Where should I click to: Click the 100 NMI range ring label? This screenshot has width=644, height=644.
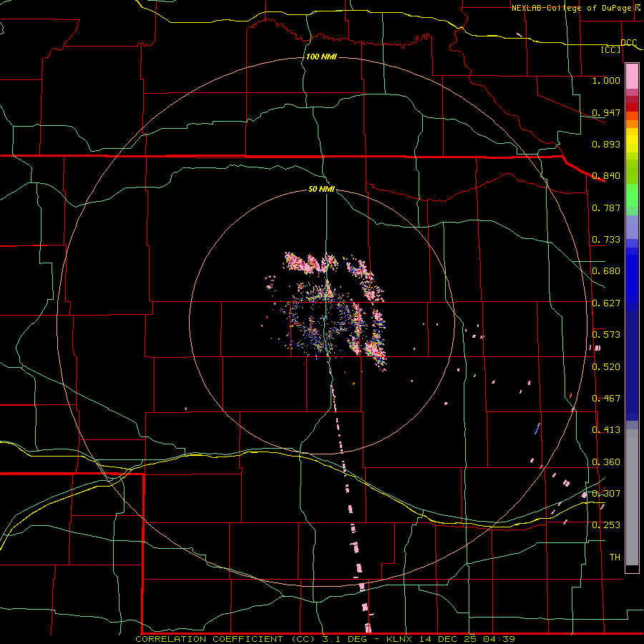[x=321, y=57]
